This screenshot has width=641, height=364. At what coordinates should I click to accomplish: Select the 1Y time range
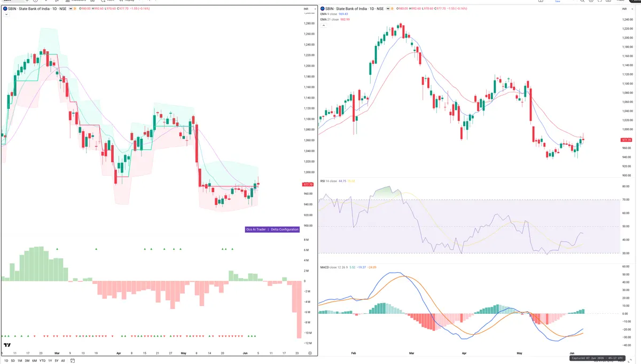click(x=50, y=361)
